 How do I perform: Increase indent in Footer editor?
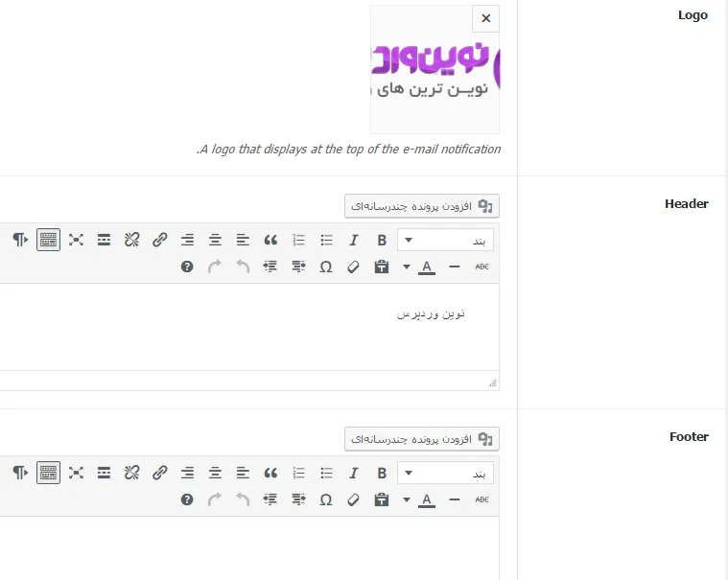pos(270,499)
